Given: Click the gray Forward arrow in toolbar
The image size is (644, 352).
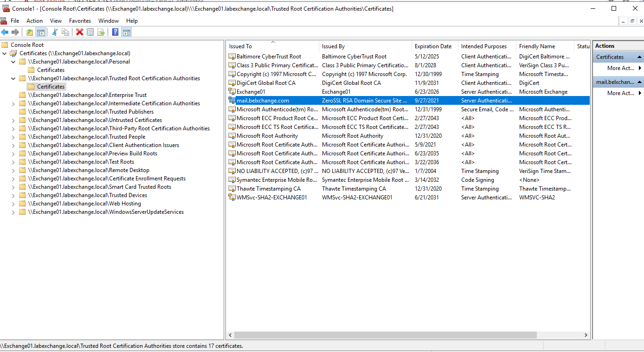Looking at the screenshot, I should point(15,32).
